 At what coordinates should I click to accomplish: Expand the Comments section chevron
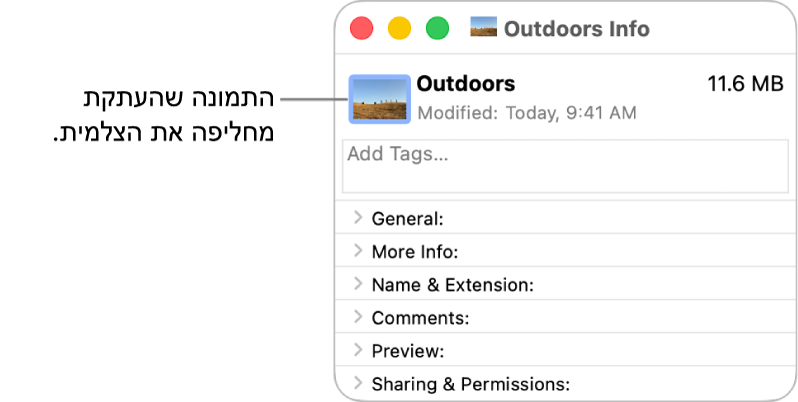point(358,317)
